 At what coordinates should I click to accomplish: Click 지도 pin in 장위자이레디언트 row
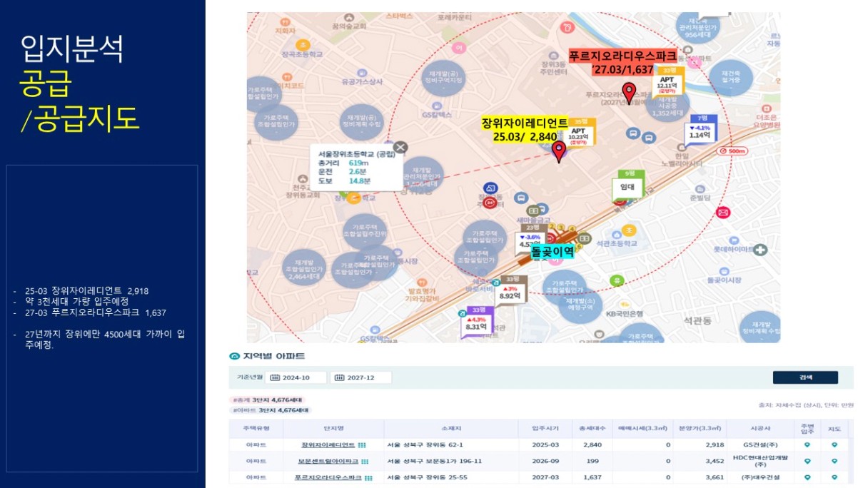(x=834, y=444)
